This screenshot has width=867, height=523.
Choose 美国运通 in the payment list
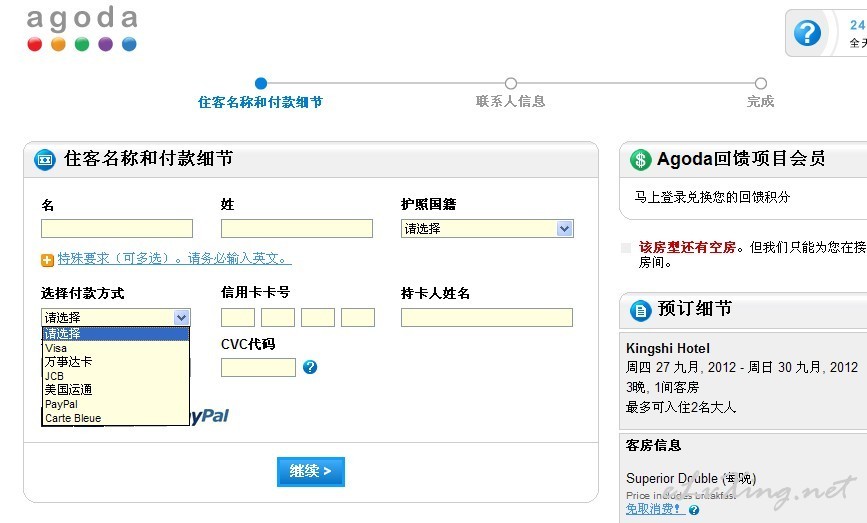click(116, 390)
